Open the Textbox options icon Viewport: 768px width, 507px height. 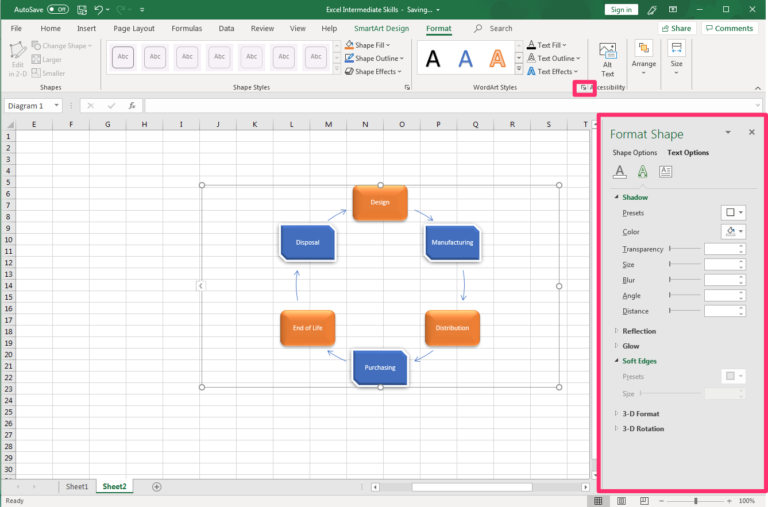click(665, 171)
